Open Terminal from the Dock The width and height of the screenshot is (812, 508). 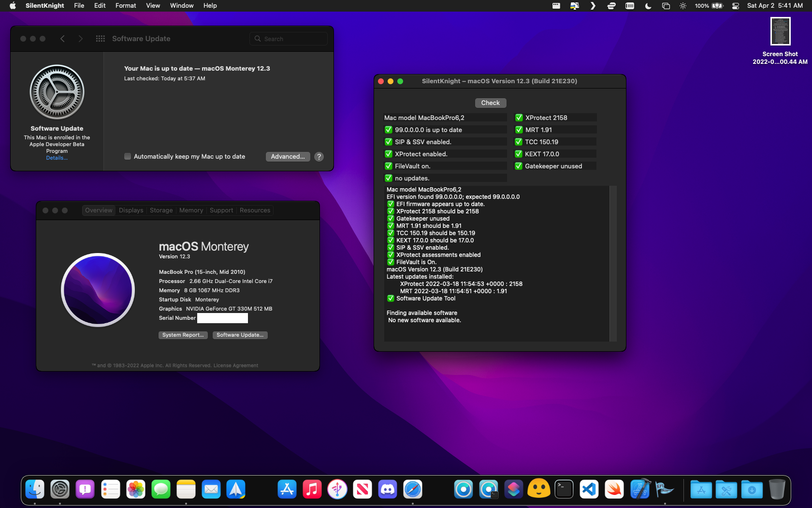564,490
